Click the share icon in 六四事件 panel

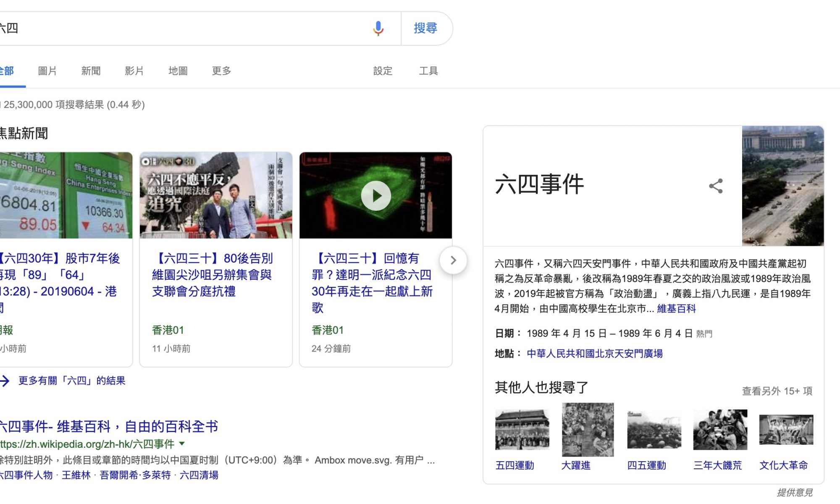[716, 186]
